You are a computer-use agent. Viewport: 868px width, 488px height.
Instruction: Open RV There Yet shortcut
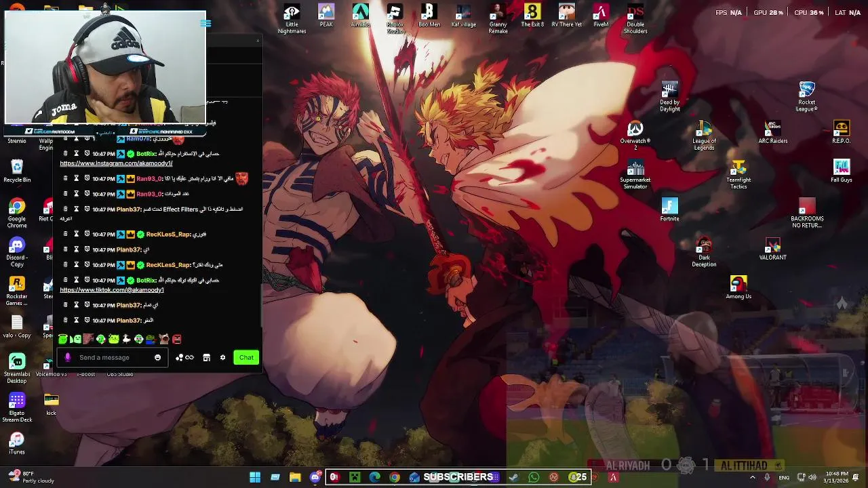point(567,16)
